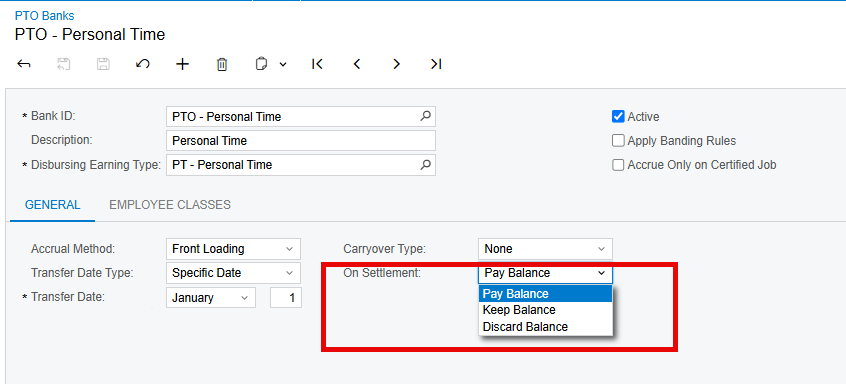The height and width of the screenshot is (384, 846).
Task: Go to next record arrow
Action: click(x=397, y=64)
